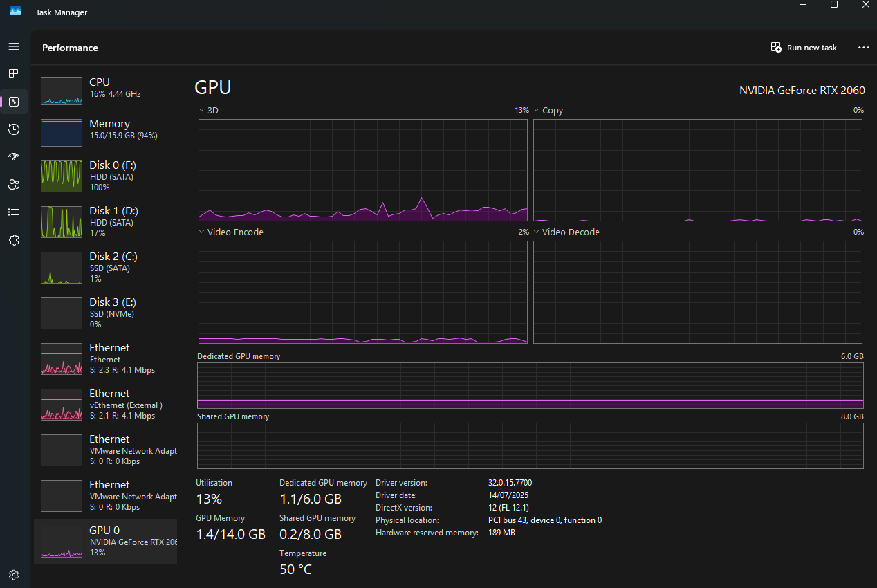Click the 1.4/14.0 GB GPU Memory value
This screenshot has width=877, height=588.
point(230,534)
